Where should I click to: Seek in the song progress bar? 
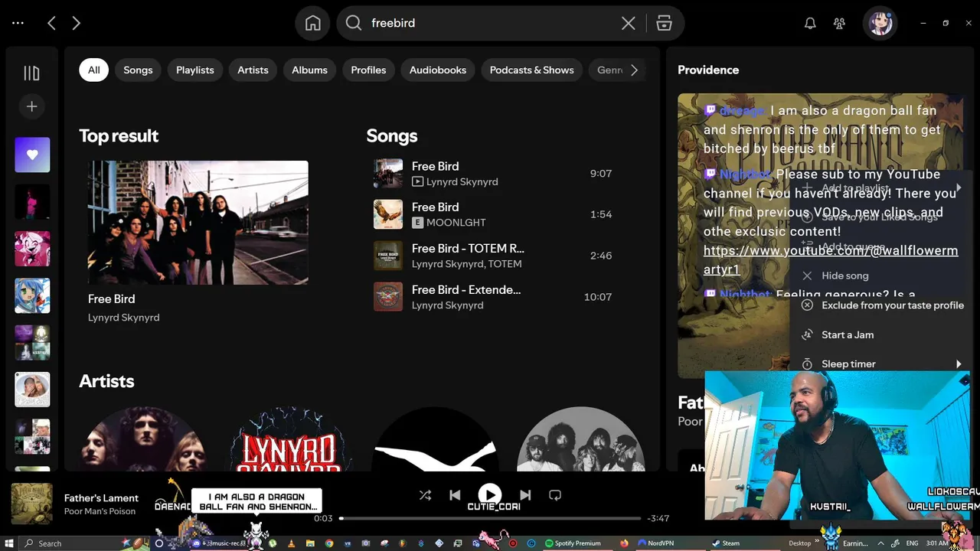pos(490,518)
